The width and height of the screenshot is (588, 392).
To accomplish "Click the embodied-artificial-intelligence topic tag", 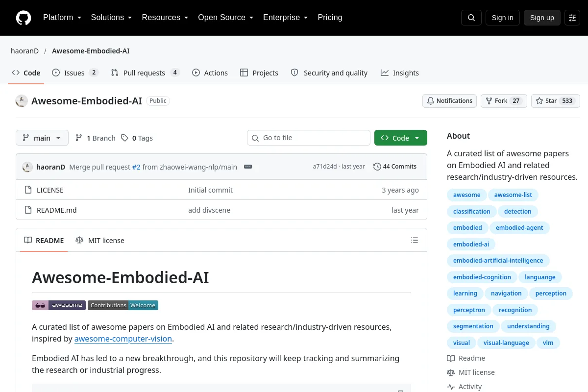I will [498, 261].
